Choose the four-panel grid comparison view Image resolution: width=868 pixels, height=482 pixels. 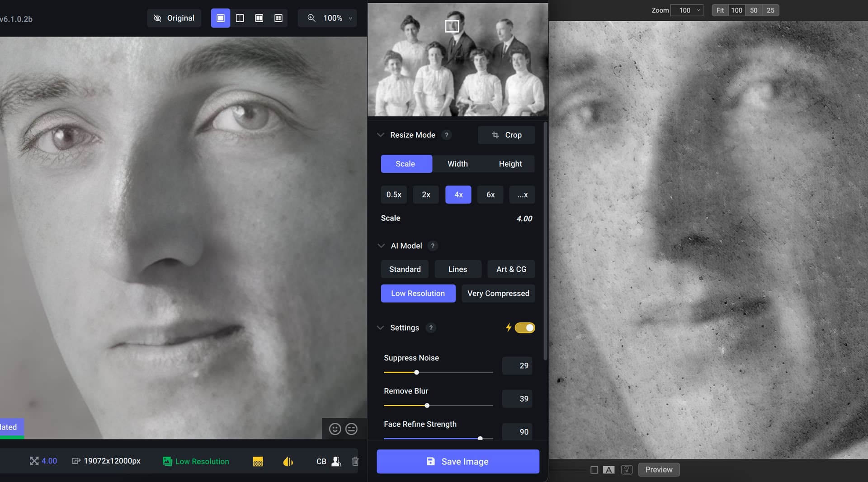[278, 18]
